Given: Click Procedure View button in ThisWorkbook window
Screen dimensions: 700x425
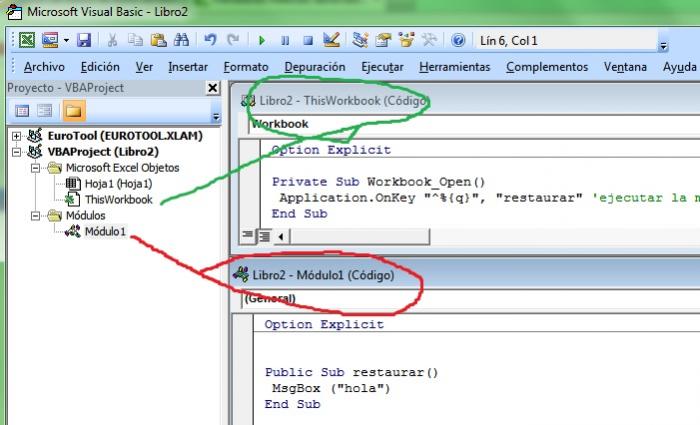Looking at the screenshot, I should pyautogui.click(x=247, y=235).
